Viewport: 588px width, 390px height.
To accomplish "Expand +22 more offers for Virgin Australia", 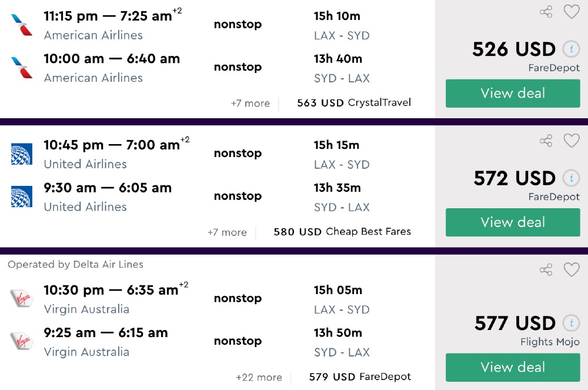I will (x=259, y=378).
